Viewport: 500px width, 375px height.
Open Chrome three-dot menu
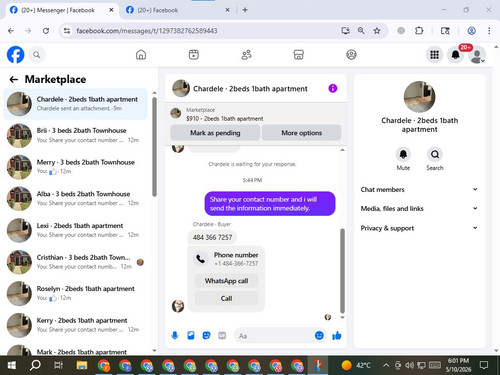point(489,31)
